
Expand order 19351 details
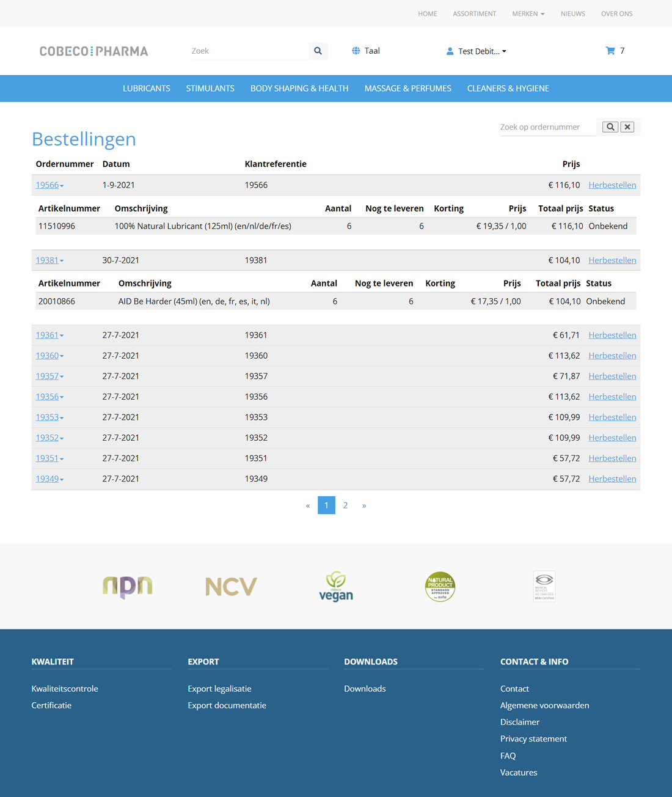tap(49, 458)
